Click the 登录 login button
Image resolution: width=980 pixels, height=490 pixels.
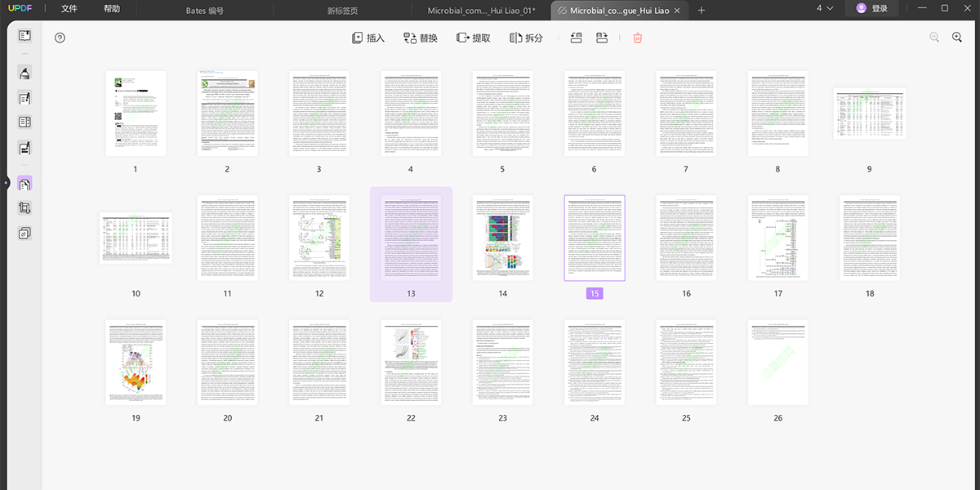[872, 9]
